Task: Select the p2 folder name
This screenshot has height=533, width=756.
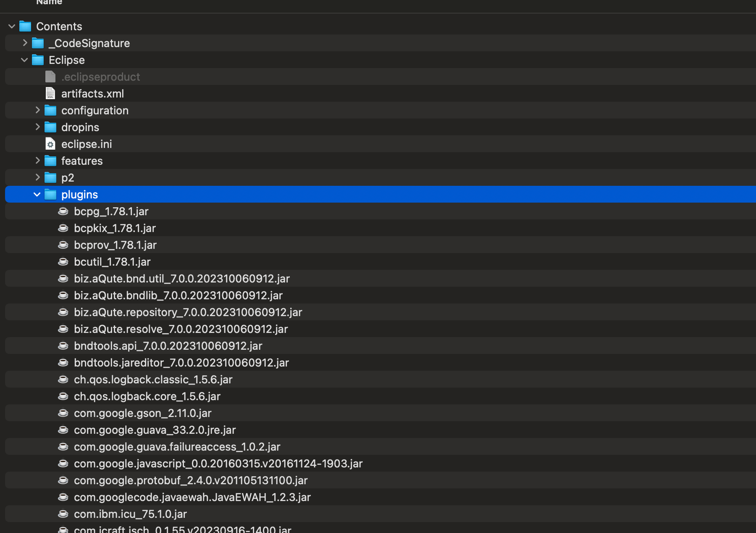Action: [x=68, y=178]
